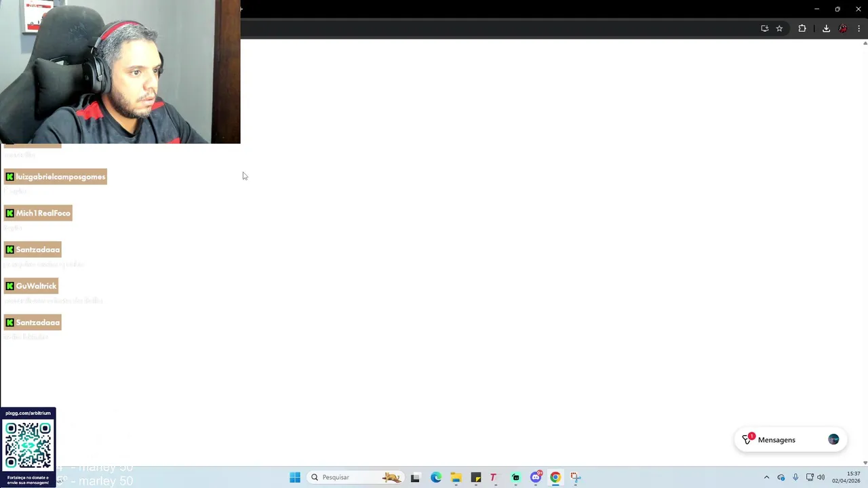Open the Chrome downloads icon
This screenshot has width=868, height=488.
pyautogui.click(x=826, y=28)
